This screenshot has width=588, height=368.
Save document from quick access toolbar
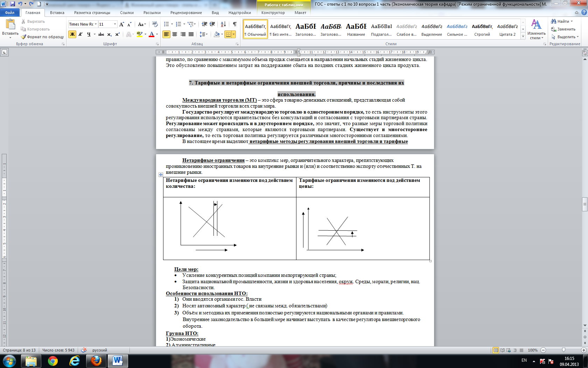pyautogui.click(x=13, y=4)
